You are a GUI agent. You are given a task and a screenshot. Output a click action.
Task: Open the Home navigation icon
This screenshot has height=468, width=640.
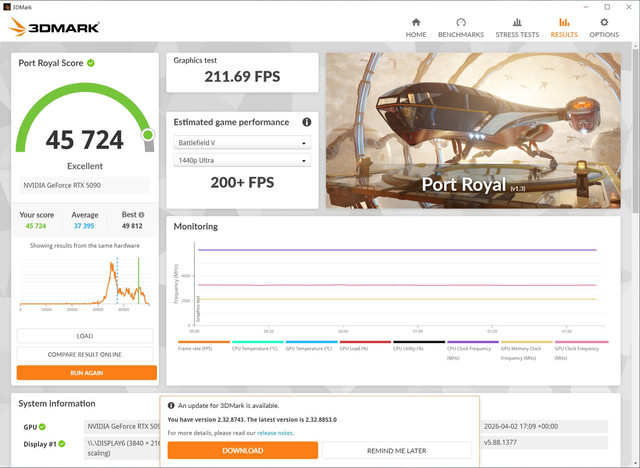coord(416,22)
